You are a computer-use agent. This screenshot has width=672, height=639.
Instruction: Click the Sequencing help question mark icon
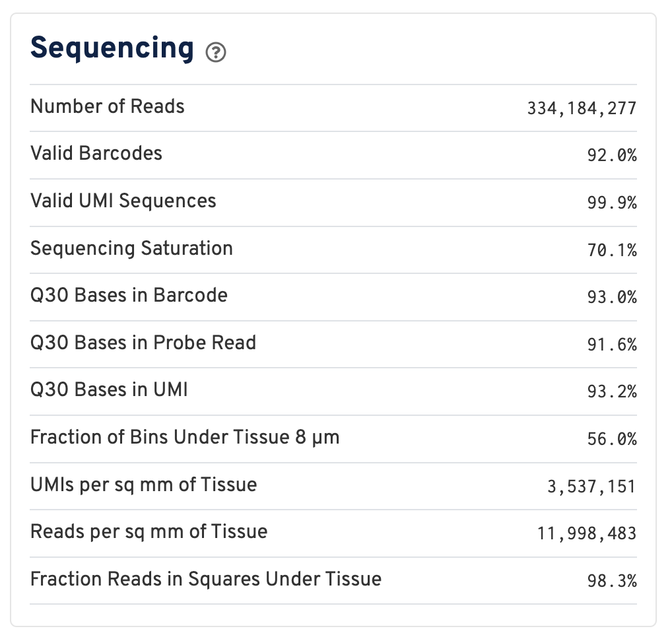(216, 52)
